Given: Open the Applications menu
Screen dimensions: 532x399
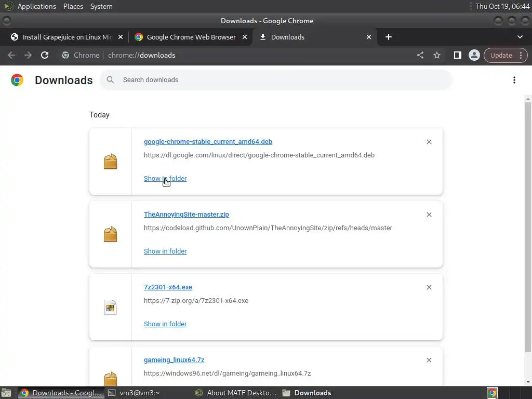Looking at the screenshot, I should (37, 6).
